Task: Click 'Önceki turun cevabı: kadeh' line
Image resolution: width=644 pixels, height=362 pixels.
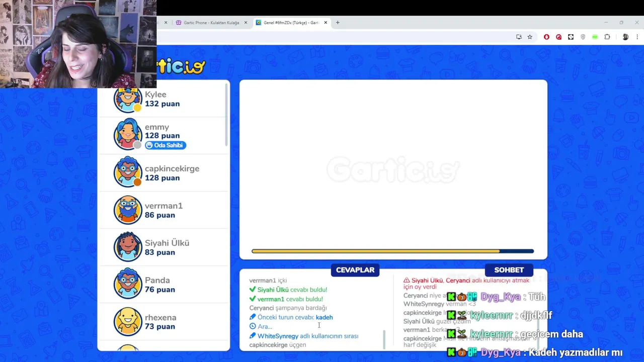Action: [x=291, y=317]
